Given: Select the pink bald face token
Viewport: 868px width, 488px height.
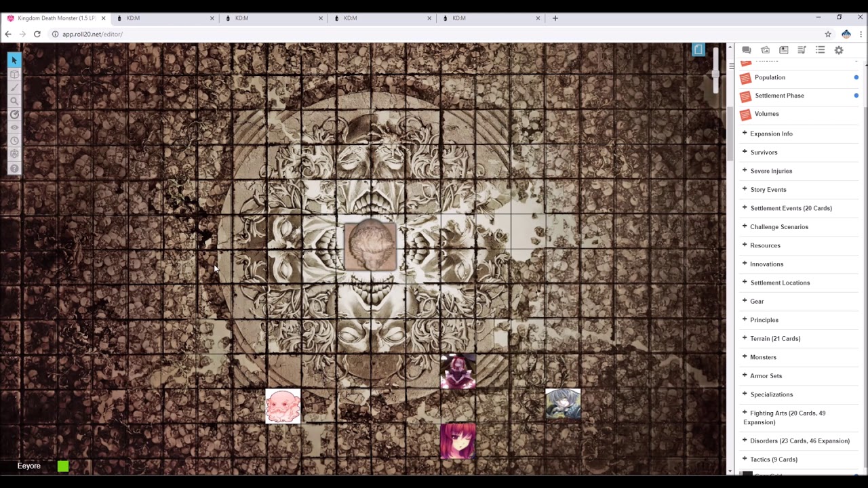Looking at the screenshot, I should point(283,406).
